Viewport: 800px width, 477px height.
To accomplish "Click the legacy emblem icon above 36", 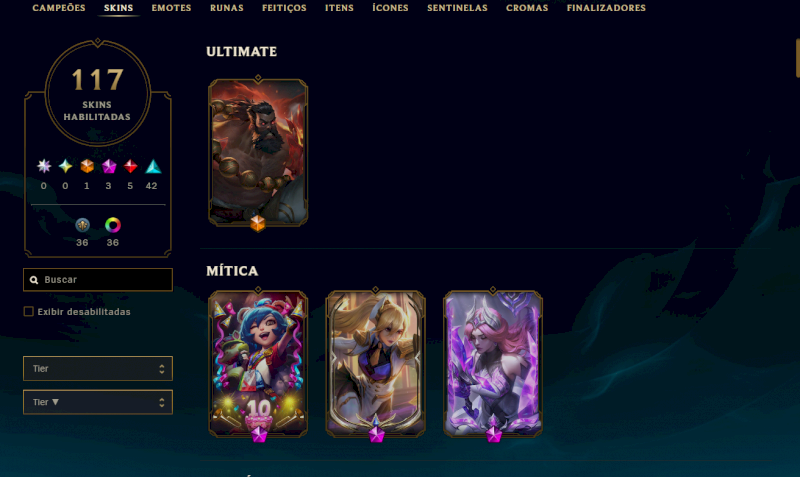I will 82,225.
